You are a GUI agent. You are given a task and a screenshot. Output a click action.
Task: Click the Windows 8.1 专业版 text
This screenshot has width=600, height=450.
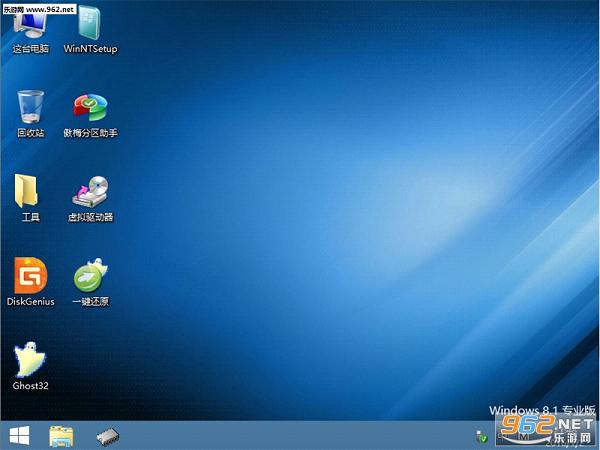[542, 410]
